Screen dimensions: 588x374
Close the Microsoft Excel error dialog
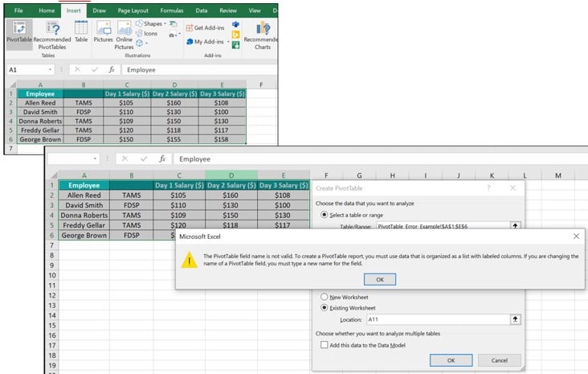[577, 236]
